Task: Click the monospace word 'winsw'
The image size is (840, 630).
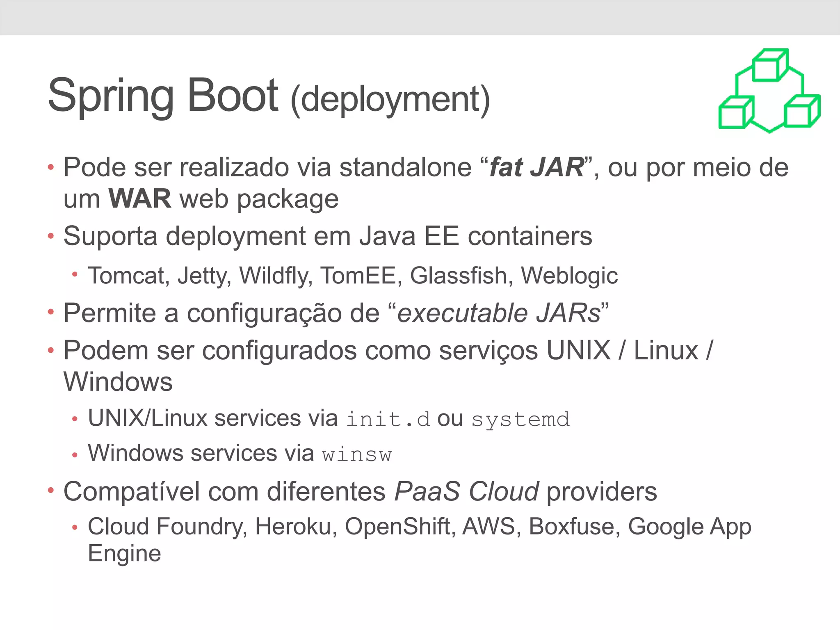Action: tap(357, 454)
